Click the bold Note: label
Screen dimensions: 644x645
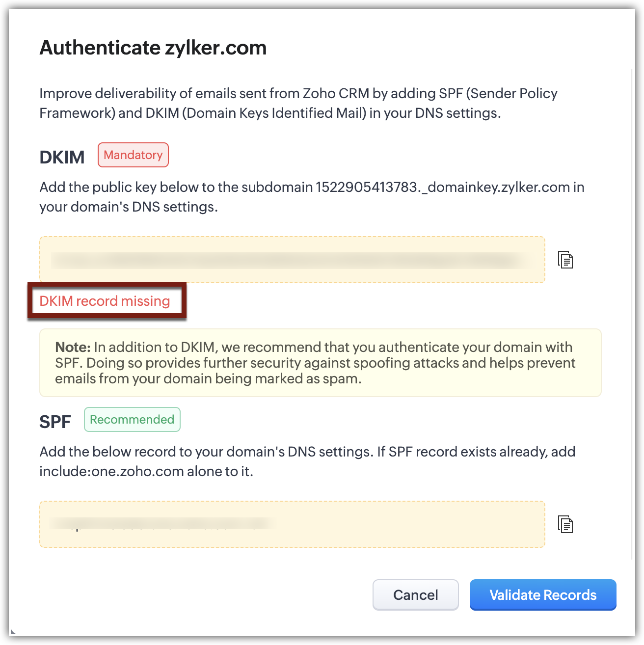tap(73, 347)
